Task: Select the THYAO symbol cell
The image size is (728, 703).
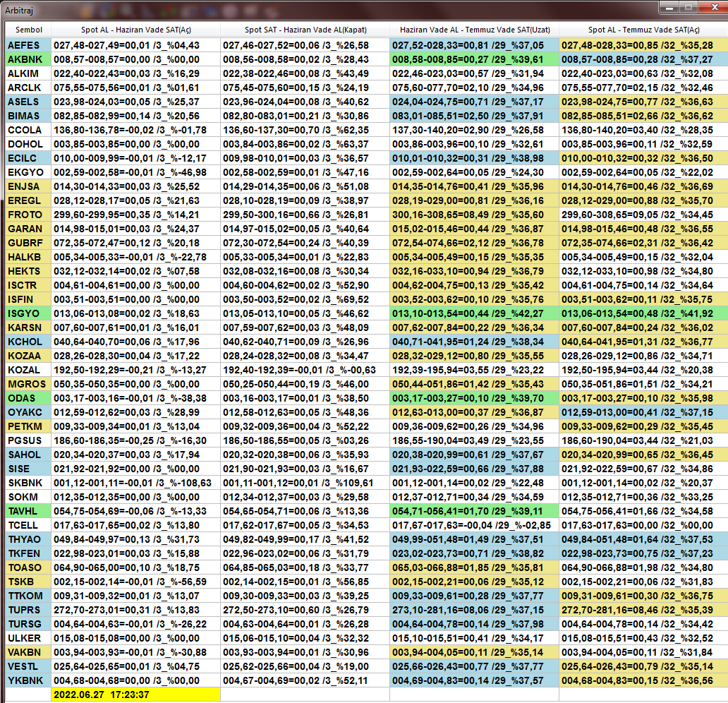Action: pyautogui.click(x=28, y=539)
